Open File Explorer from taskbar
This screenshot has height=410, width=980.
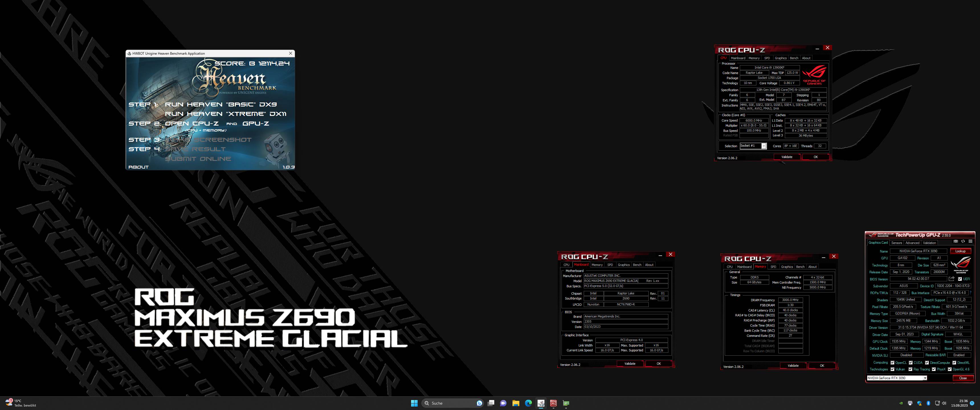(516, 403)
